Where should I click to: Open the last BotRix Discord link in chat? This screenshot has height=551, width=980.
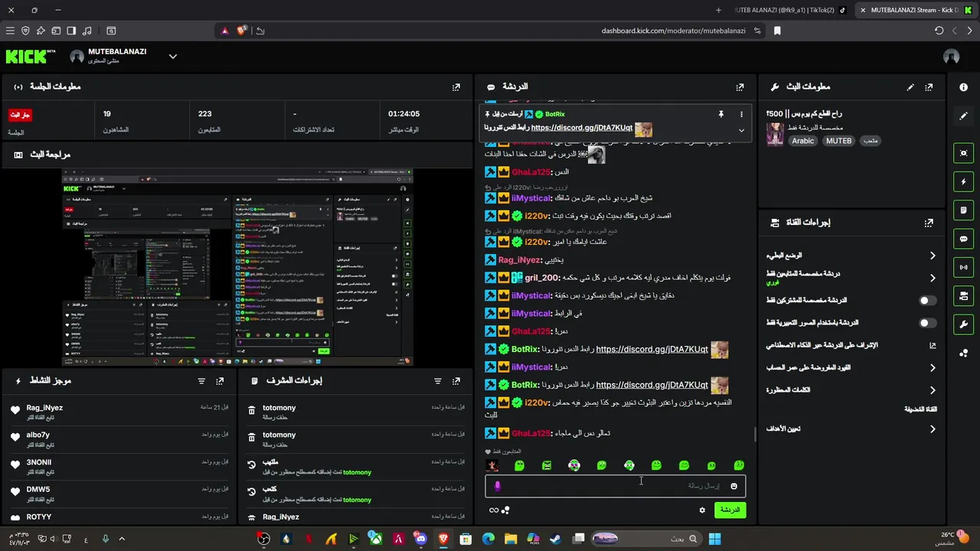(x=652, y=385)
